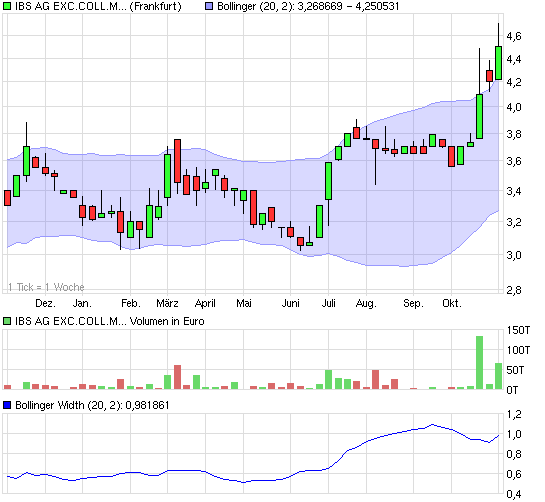Click the 0,8 Bollinger Width axis label
The height and width of the screenshot is (502, 545).
tap(514, 454)
